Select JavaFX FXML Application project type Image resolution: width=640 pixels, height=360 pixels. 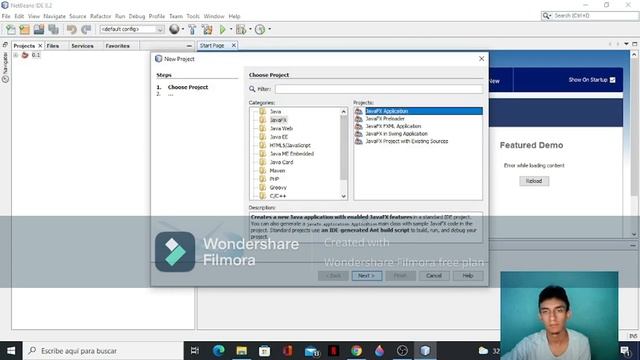[x=393, y=126]
